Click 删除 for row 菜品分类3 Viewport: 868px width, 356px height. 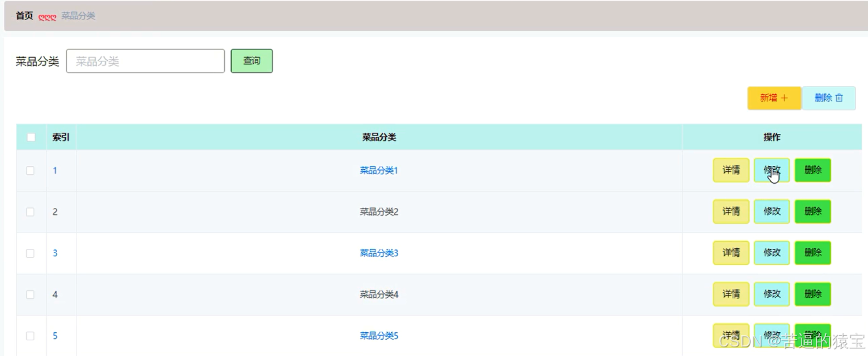[813, 253]
